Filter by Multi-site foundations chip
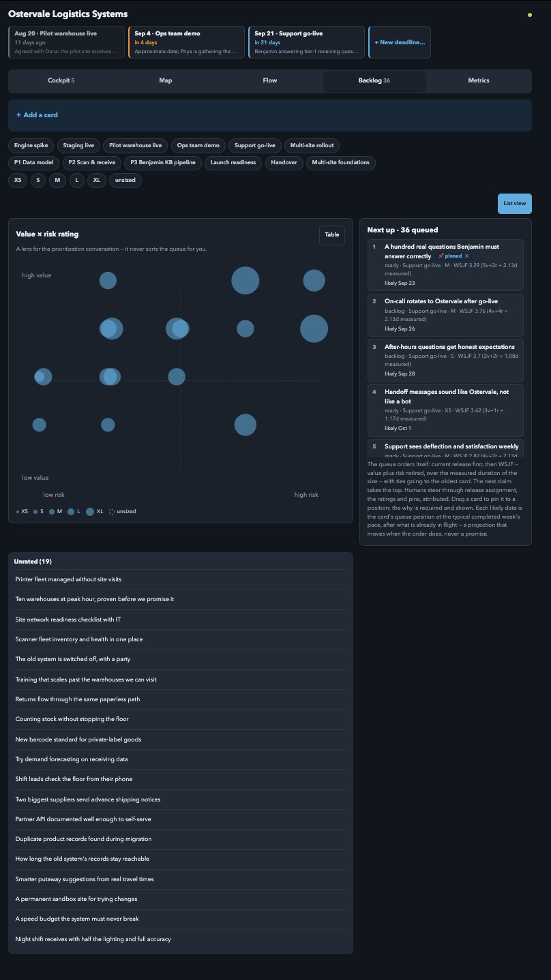The image size is (551, 980). (x=341, y=163)
